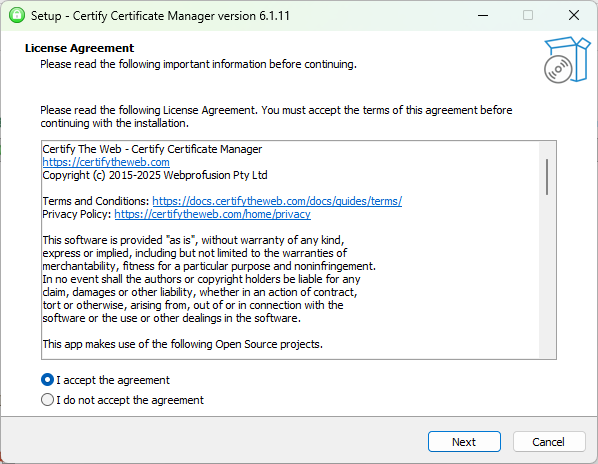Viewport: 598px width, 464px height.
Task: Click 'This software is provided "as is"' line
Action: (193, 240)
